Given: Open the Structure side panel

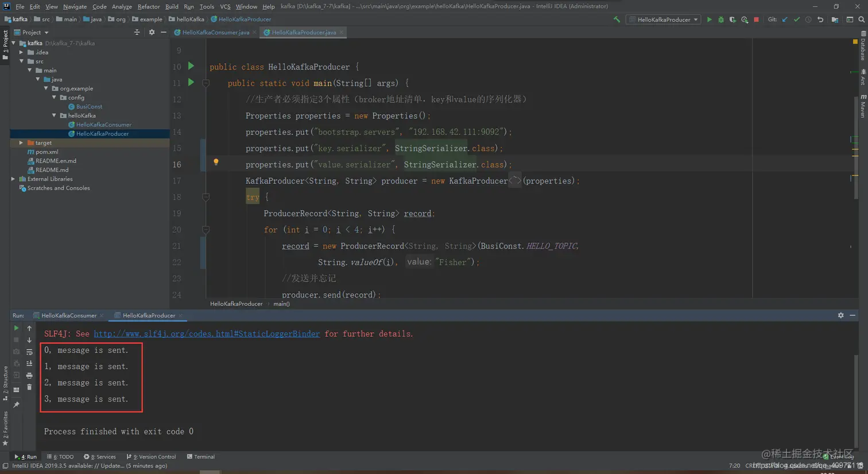Looking at the screenshot, I should 5,383.
